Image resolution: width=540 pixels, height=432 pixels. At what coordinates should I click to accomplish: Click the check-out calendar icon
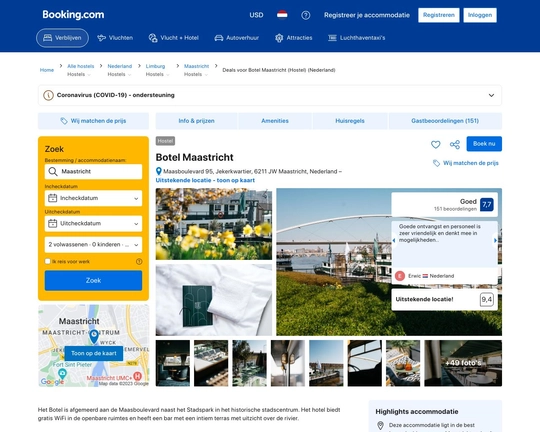pyautogui.click(x=52, y=224)
